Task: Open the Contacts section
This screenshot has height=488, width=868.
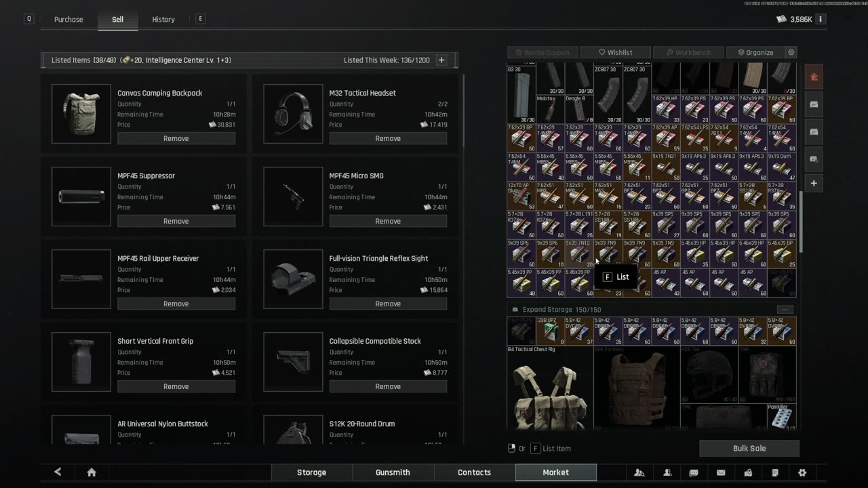Action: [475, 472]
